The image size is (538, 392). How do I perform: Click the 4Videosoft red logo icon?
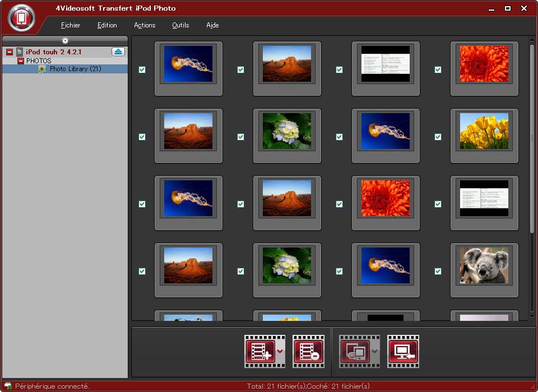point(22,18)
